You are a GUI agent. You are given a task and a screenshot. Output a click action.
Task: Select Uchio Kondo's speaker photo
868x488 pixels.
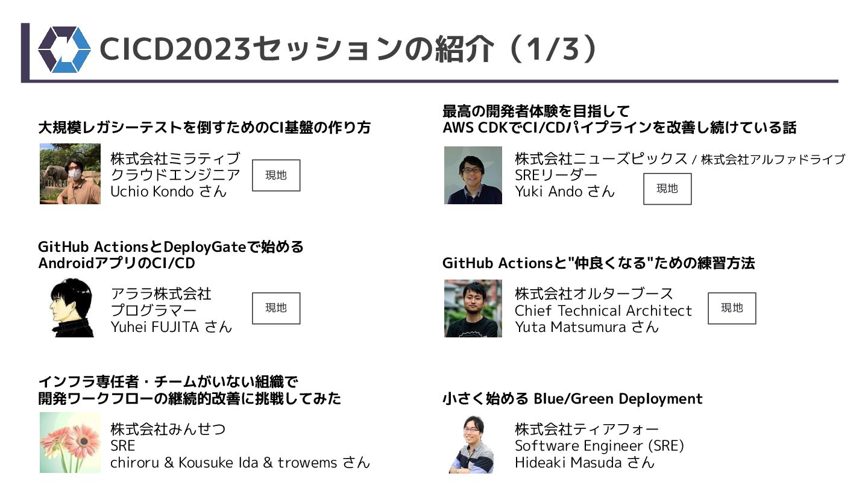(x=70, y=174)
